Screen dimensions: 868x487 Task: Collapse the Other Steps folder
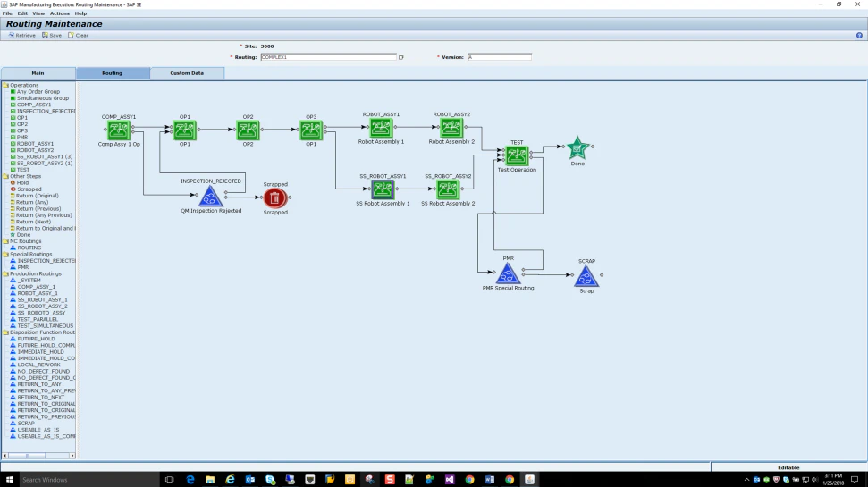tap(5, 176)
